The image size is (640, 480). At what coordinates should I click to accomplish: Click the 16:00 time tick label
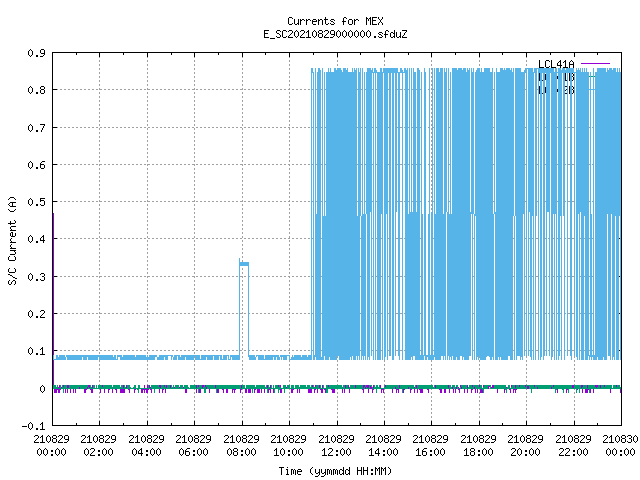[x=430, y=452]
